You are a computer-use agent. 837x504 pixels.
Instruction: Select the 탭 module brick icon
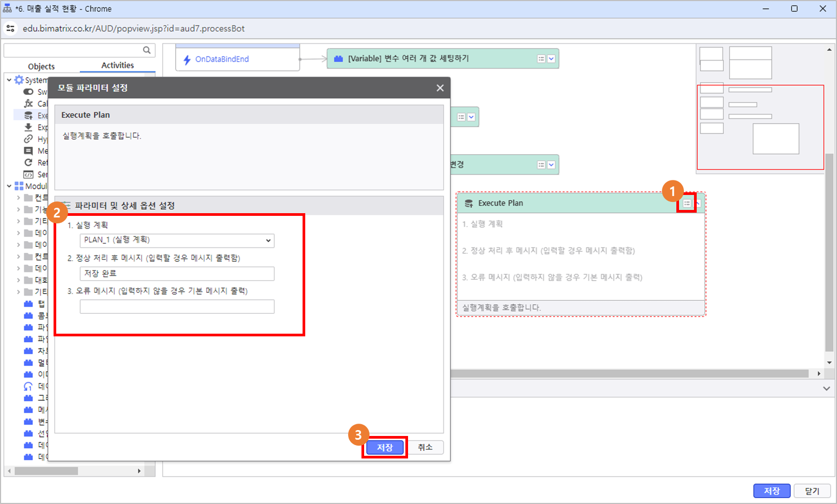(28, 304)
